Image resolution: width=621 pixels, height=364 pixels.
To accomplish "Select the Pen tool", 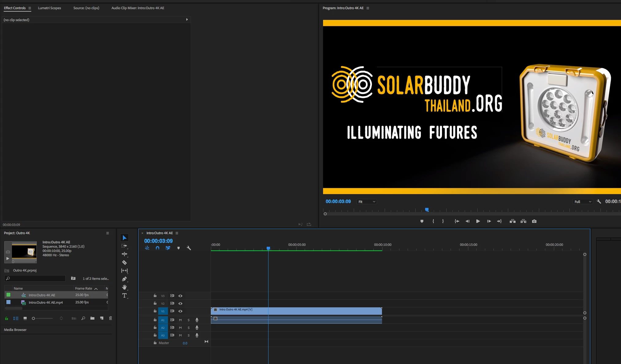I will pos(124,279).
